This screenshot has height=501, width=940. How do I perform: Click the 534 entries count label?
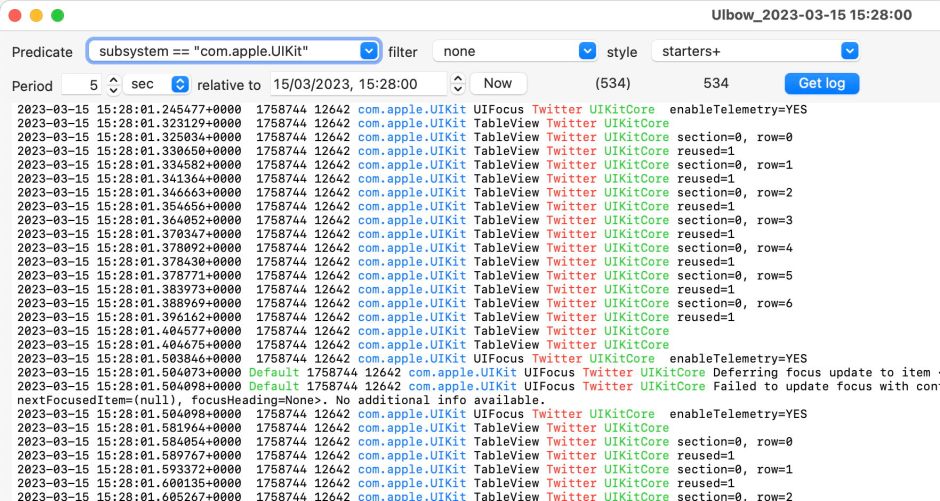716,84
